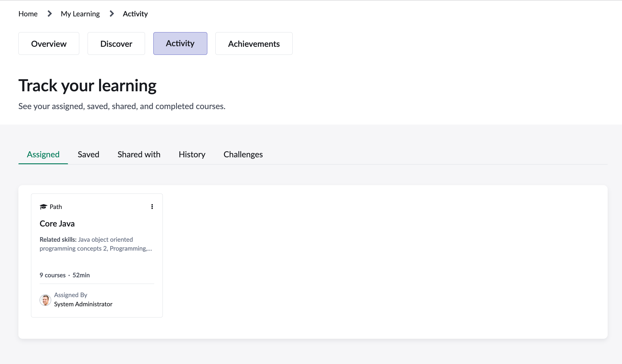Click the graduation cap Path icon
Image resolution: width=622 pixels, height=364 pixels.
click(x=43, y=207)
